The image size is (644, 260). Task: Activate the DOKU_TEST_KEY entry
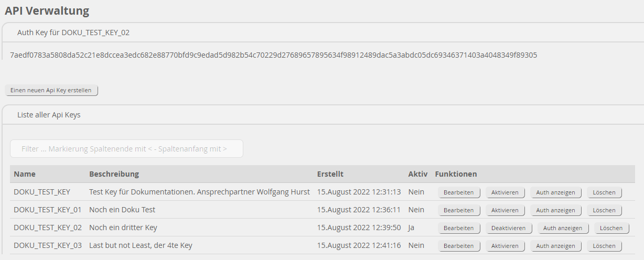[505, 192]
